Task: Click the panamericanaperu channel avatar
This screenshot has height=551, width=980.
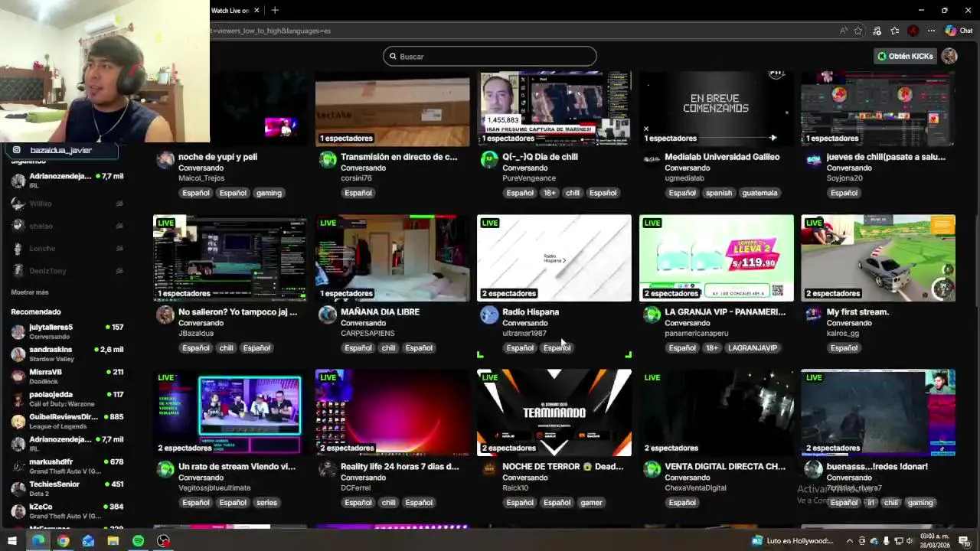Action: pos(652,315)
